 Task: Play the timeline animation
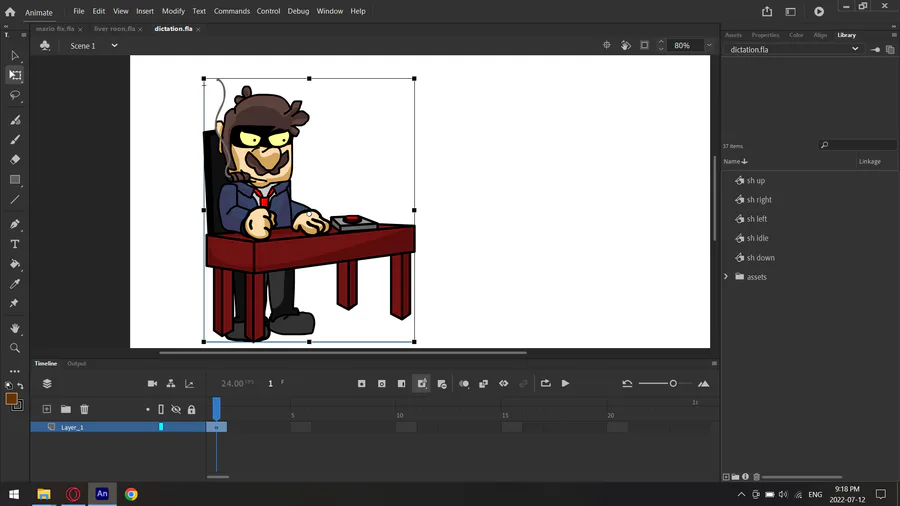click(x=565, y=384)
